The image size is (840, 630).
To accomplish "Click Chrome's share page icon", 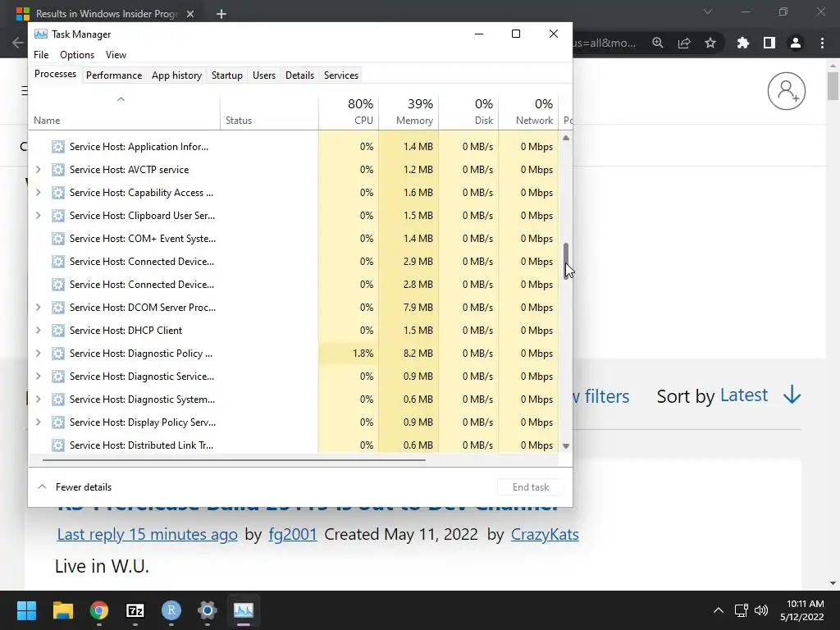I will pyautogui.click(x=684, y=43).
